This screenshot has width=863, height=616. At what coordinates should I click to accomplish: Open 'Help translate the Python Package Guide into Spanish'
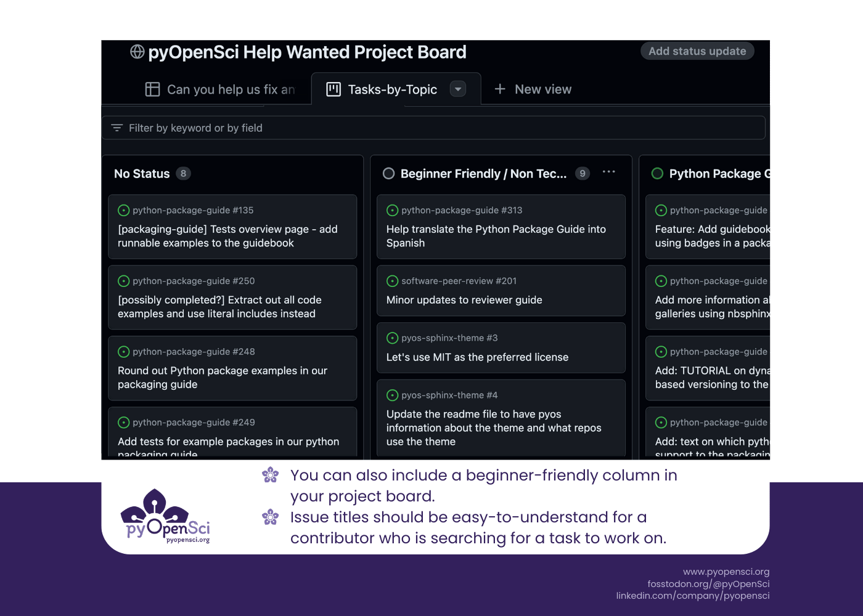point(496,236)
